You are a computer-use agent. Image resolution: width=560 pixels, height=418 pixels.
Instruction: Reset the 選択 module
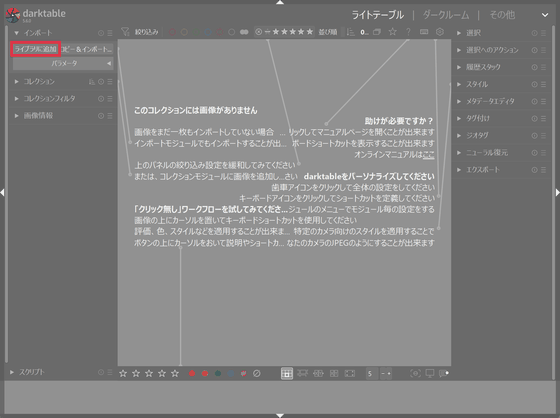pos(534,33)
